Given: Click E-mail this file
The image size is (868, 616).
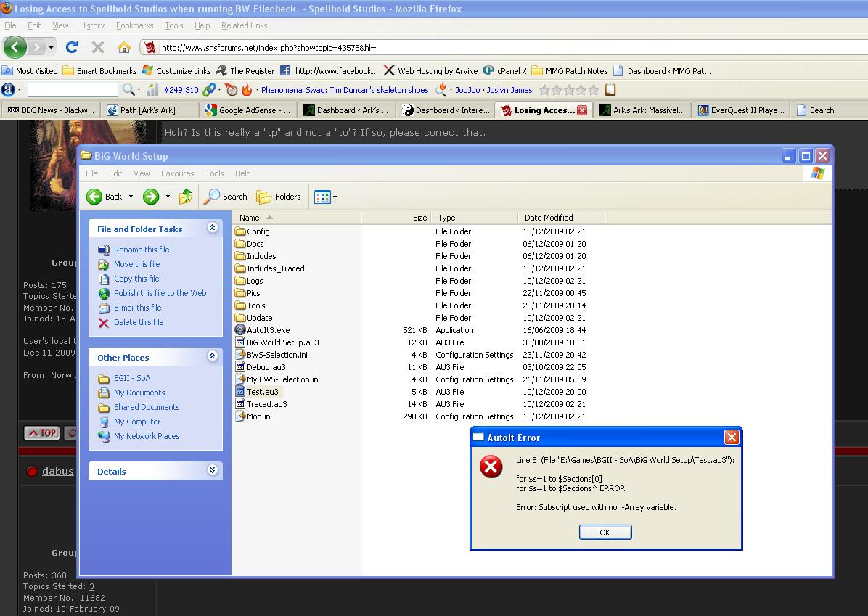Looking at the screenshot, I should (x=137, y=308).
